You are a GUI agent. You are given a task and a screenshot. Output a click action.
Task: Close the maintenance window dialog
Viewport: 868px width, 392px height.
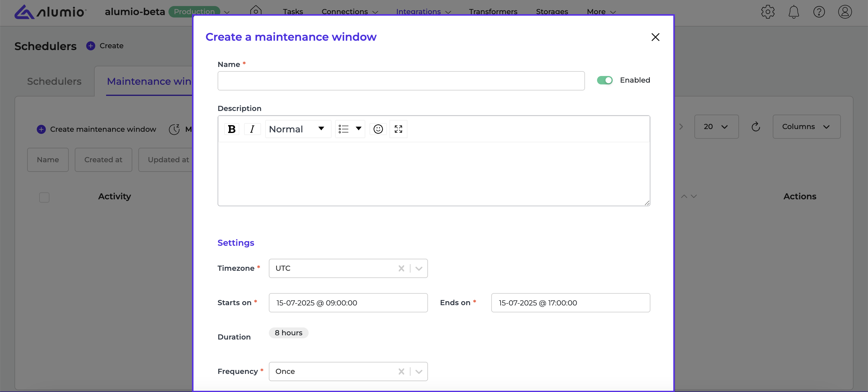[655, 37]
